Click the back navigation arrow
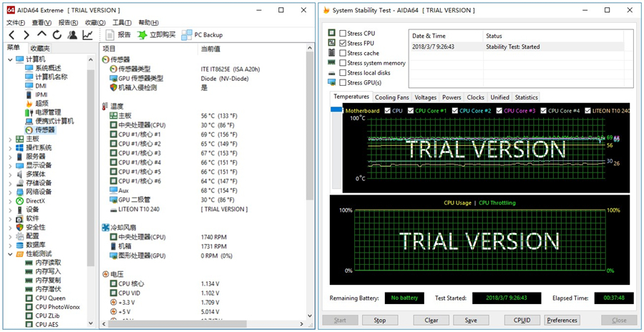 click(x=11, y=35)
